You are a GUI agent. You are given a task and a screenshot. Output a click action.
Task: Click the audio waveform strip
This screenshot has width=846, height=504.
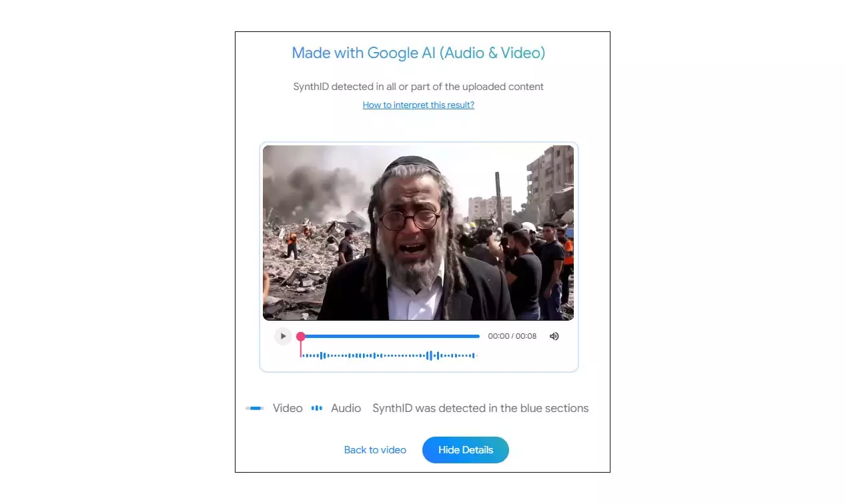389,355
